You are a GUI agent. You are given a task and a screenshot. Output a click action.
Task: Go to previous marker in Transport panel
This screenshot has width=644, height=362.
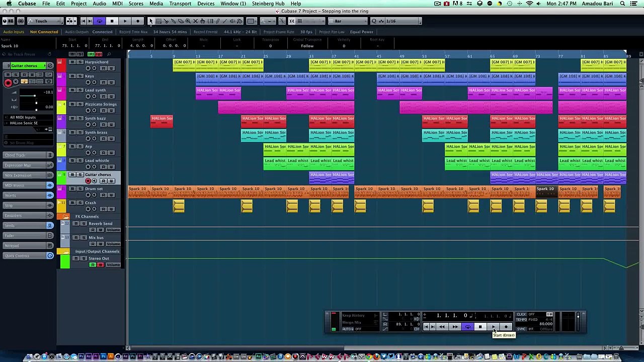point(426,327)
